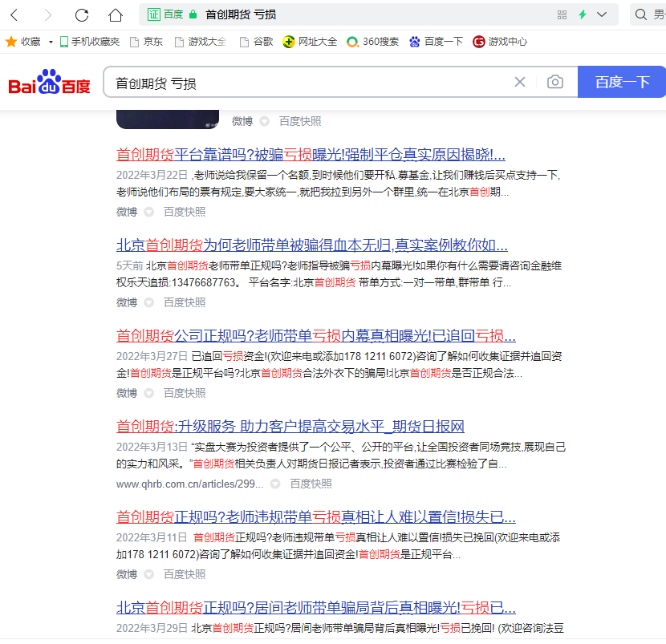
Task: Click the green lightning speed-mode icon
Action: pos(583,14)
